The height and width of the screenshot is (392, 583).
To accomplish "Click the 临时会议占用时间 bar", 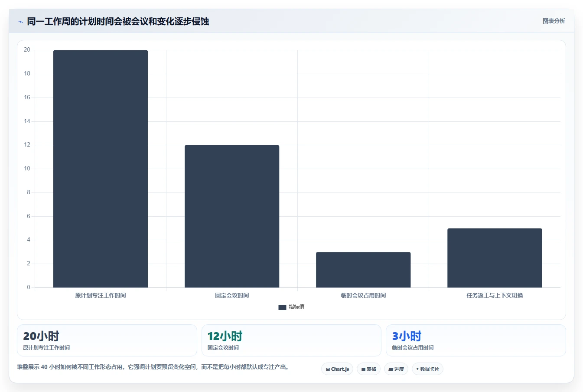I will [363, 270].
